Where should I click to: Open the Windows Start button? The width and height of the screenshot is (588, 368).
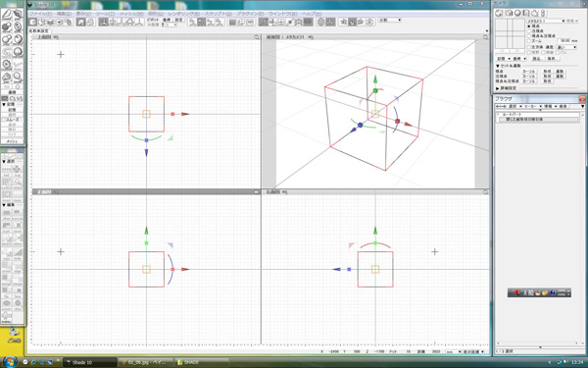pos(10,362)
